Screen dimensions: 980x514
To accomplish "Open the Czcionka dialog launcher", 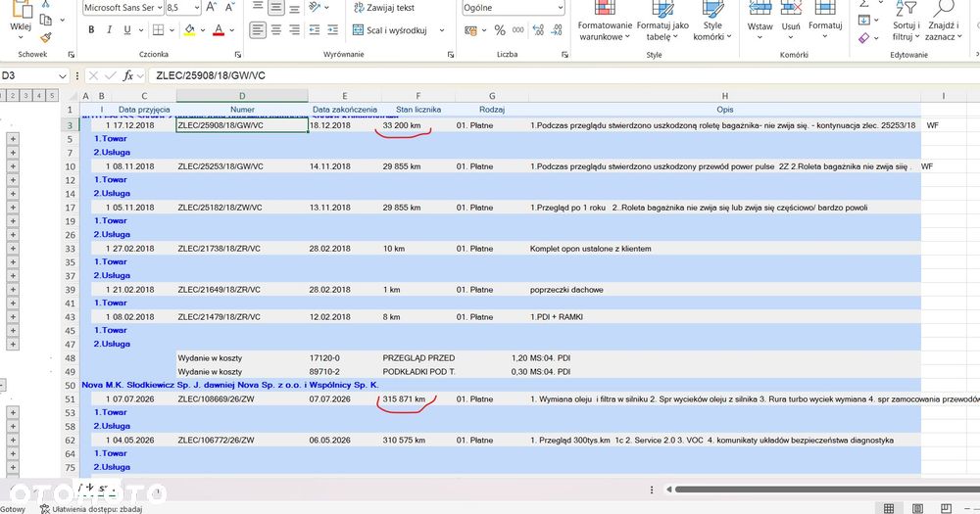I will (x=237, y=55).
